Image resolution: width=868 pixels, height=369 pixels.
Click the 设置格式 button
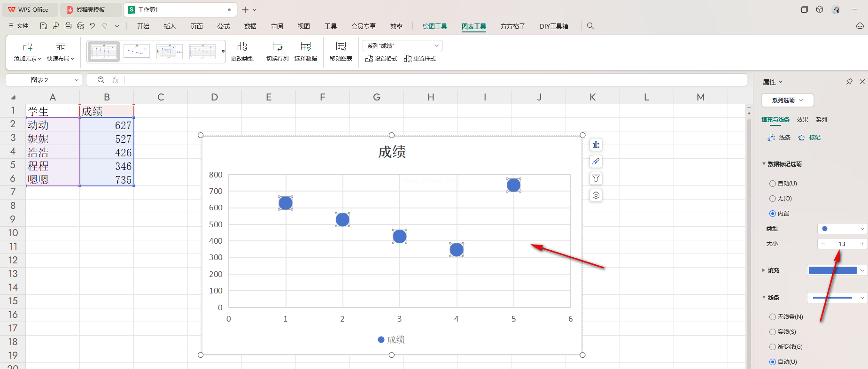tap(381, 59)
